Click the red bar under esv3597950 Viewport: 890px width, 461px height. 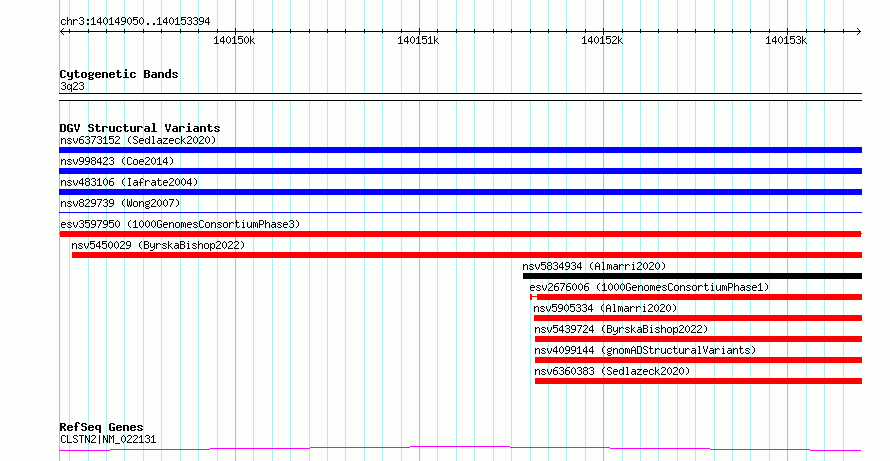[x=460, y=234]
